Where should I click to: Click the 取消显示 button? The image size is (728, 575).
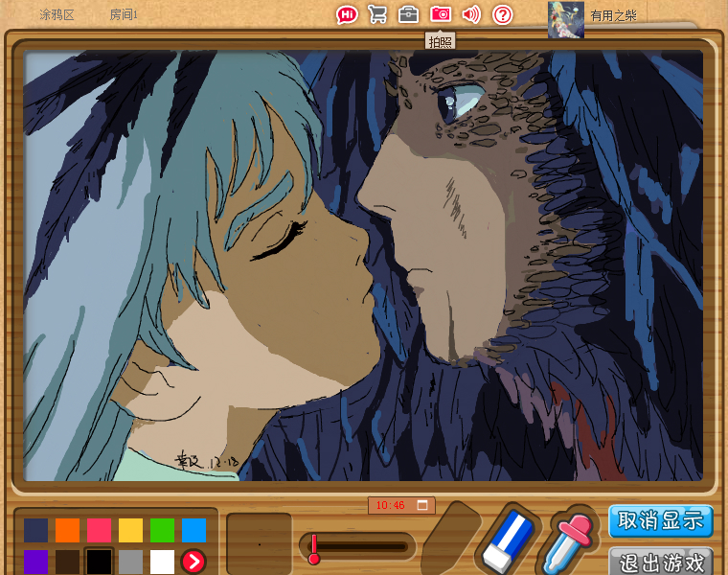660,520
